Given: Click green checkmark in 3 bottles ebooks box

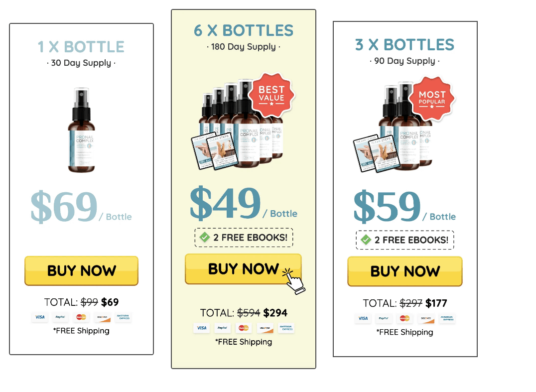Looking at the screenshot, I should click(366, 240).
